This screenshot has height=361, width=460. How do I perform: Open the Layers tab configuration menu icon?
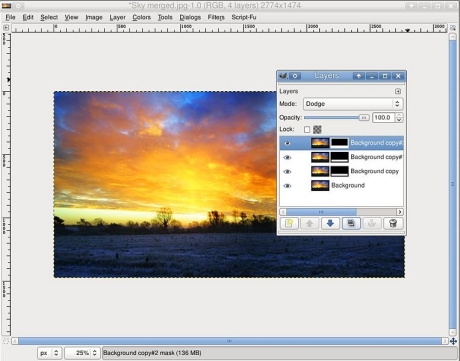click(398, 91)
